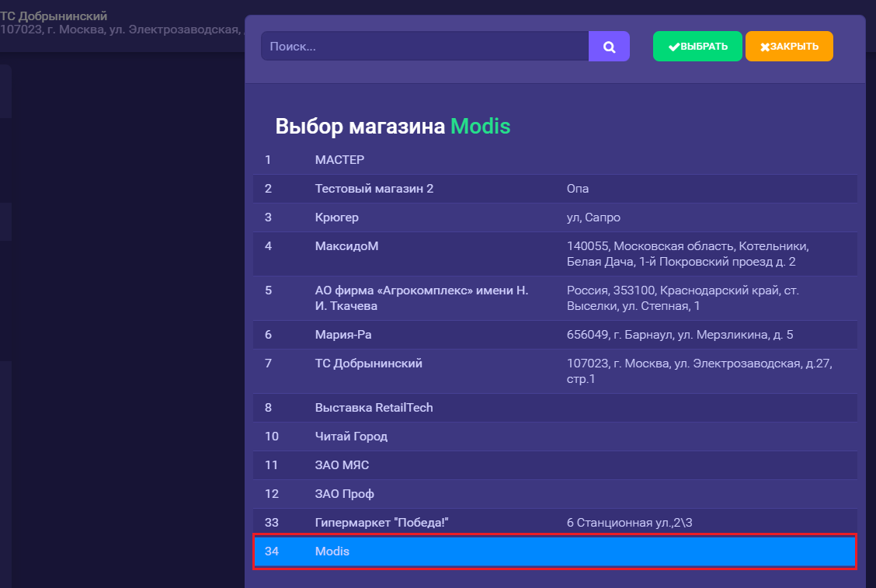The width and height of the screenshot is (876, 588).
Task: Click the orange ЗАКРЫТЬ button
Action: pyautogui.click(x=789, y=47)
